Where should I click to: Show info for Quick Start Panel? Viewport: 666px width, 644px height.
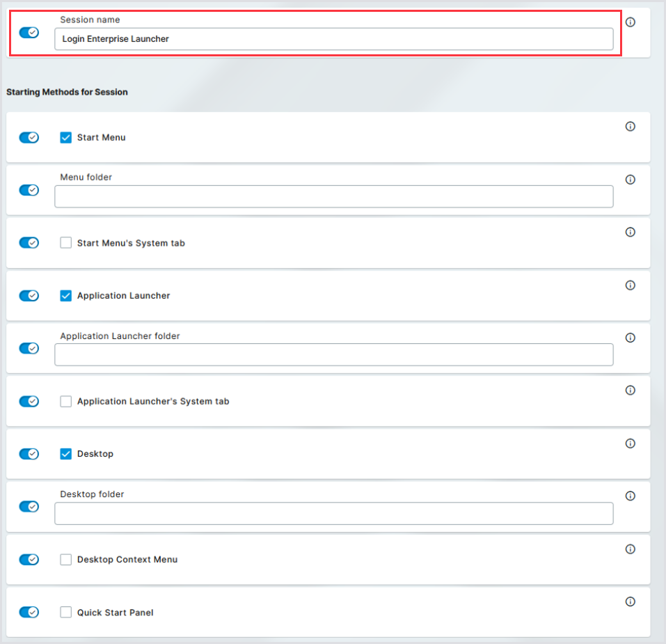point(630,602)
